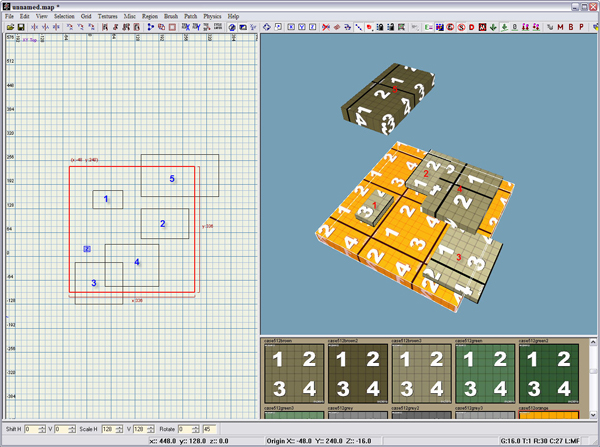
Task: Click the scale-lock icon with blue X
Action: click(186, 27)
